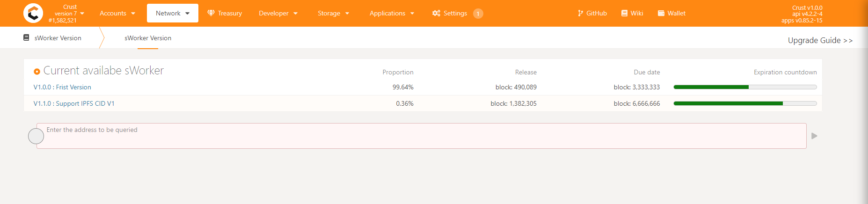Click the 99.64% proportion value

pos(403,87)
